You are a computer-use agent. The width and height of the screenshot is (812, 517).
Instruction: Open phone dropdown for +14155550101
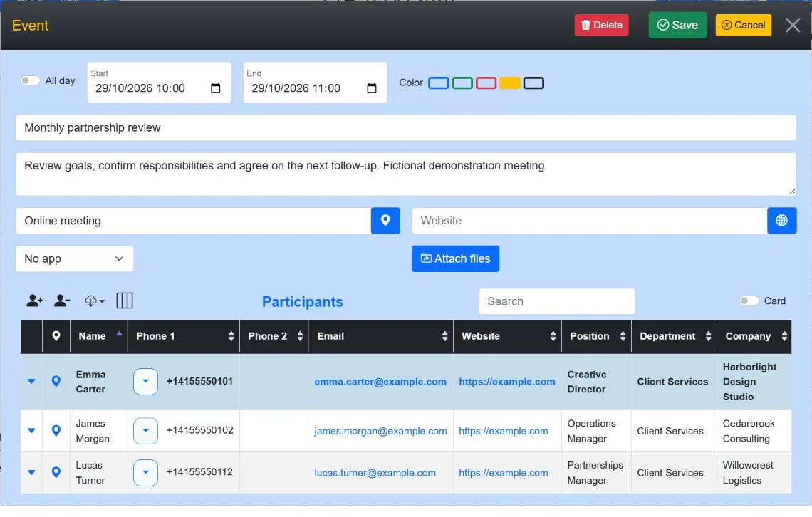(x=145, y=382)
